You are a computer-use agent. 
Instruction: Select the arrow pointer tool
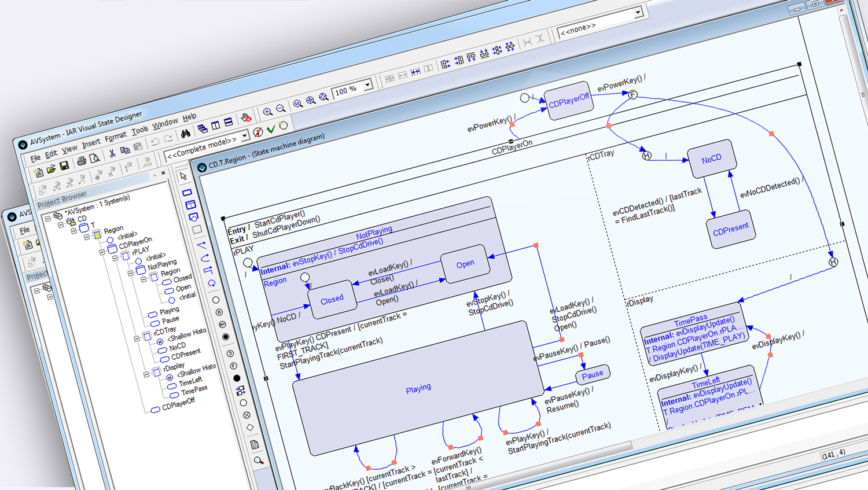(x=183, y=176)
